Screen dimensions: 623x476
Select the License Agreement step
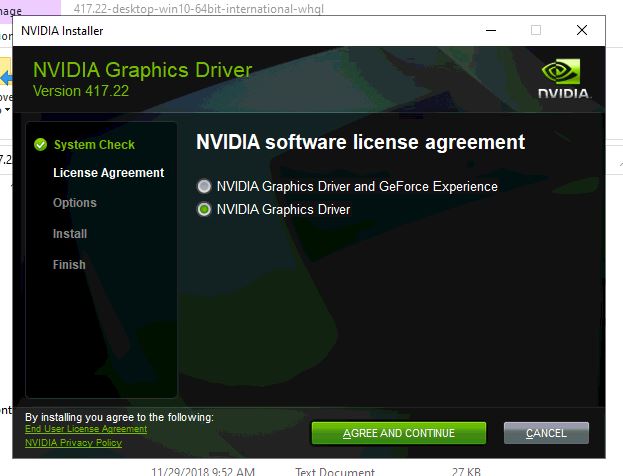(x=108, y=173)
